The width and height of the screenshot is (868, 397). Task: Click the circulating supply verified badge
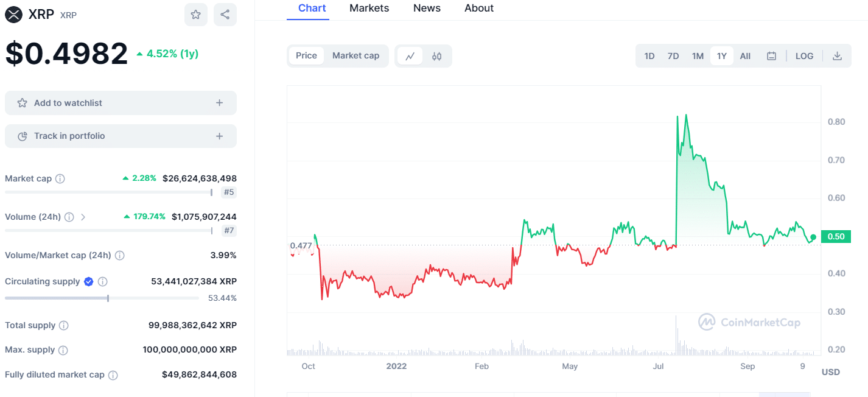click(x=89, y=281)
